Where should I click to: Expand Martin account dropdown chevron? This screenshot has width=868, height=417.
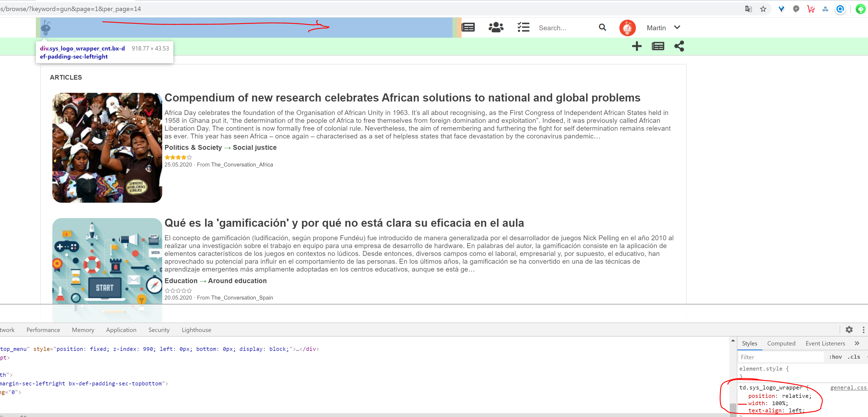point(677,27)
